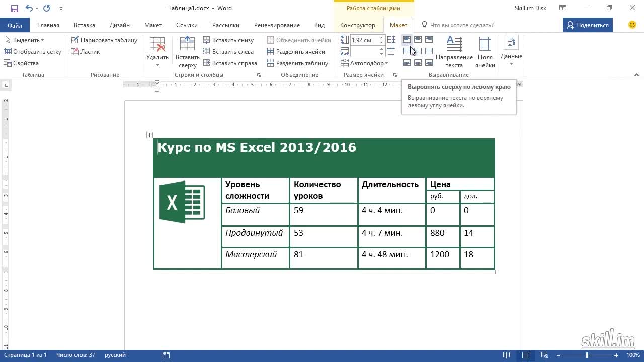The width and height of the screenshot is (644, 362).
Task: Select the Нарисовать таблицу tool
Action: [104, 40]
